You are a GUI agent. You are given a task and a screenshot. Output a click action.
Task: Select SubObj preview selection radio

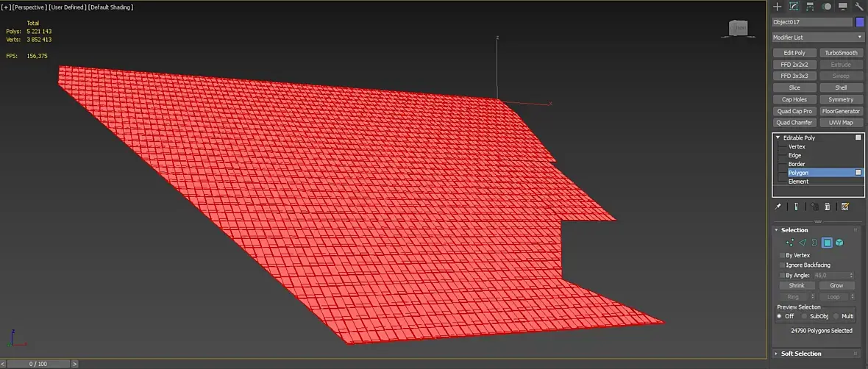pyautogui.click(x=804, y=316)
